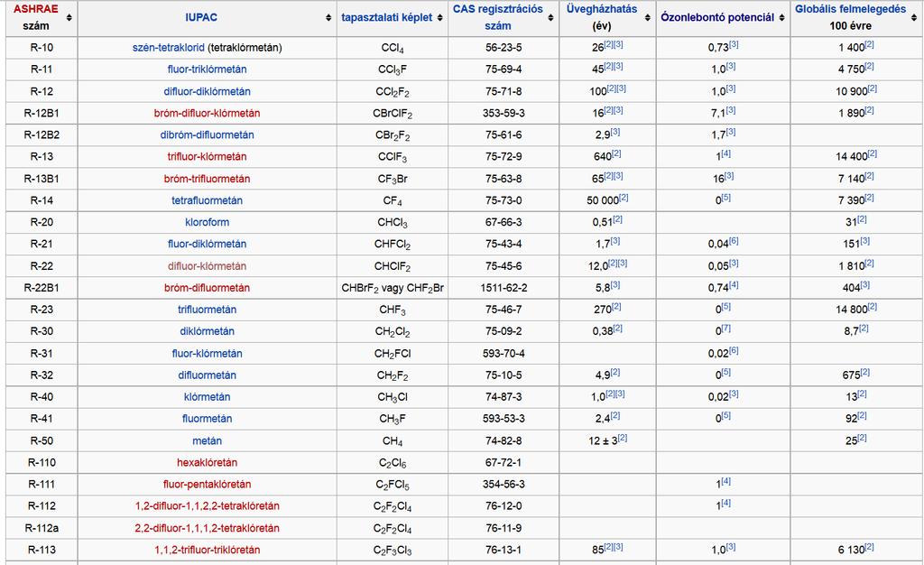This screenshot has width=924, height=565.
Task: Select the R-113 cell
Action: tap(42, 550)
